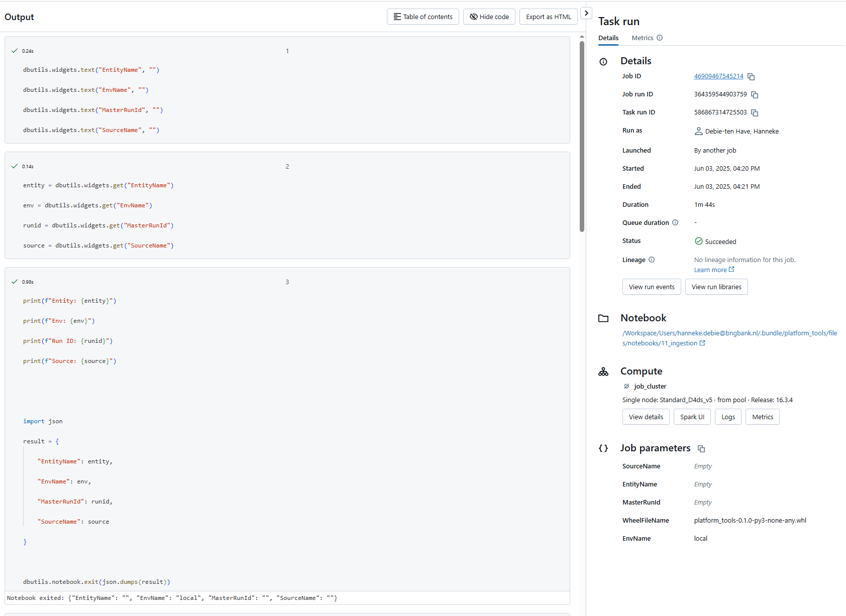Open the lineage Learn more link
The width and height of the screenshot is (846, 616).
tap(714, 270)
